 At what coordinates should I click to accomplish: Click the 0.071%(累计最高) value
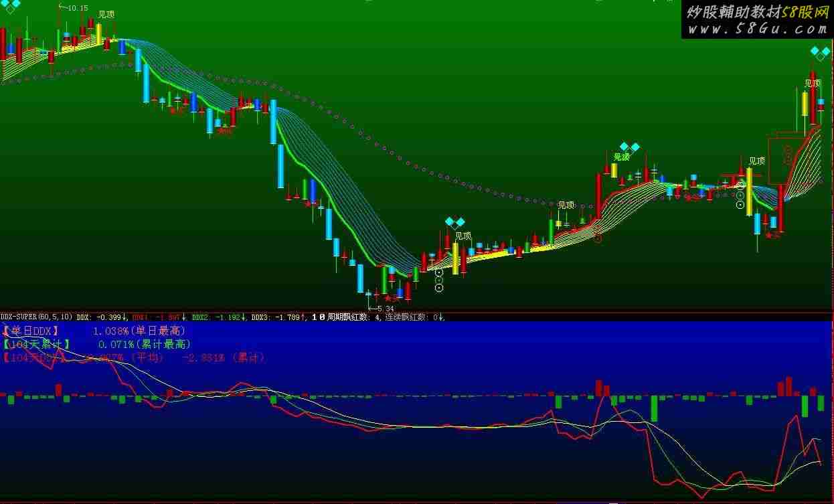click(x=145, y=344)
